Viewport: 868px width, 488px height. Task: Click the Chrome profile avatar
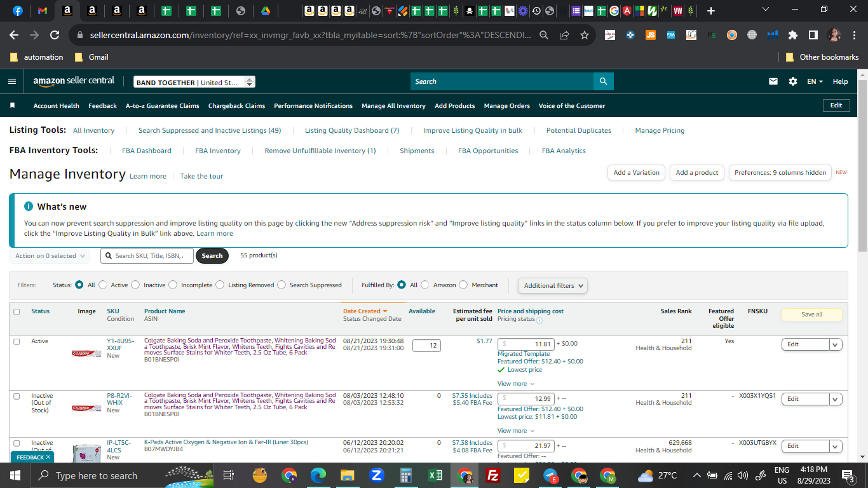(x=834, y=35)
